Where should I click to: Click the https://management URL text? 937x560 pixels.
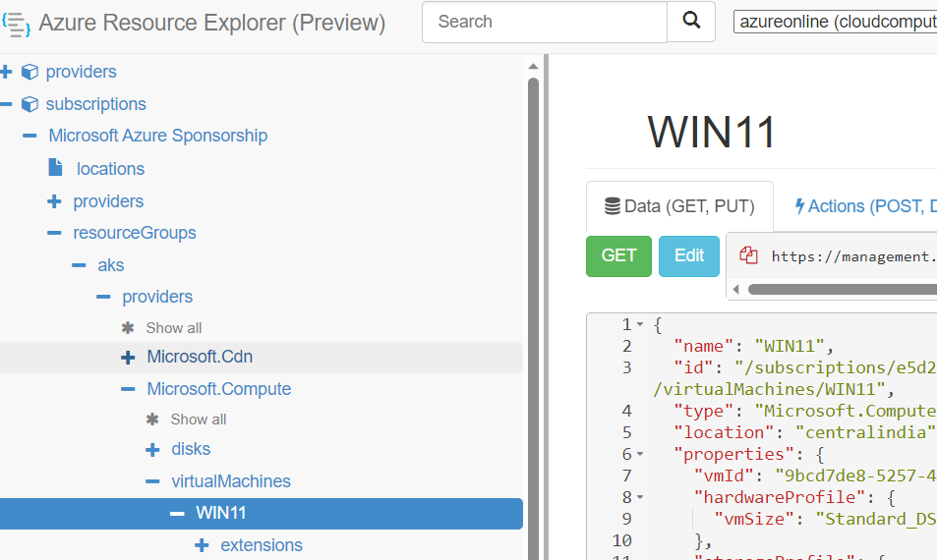tap(854, 256)
